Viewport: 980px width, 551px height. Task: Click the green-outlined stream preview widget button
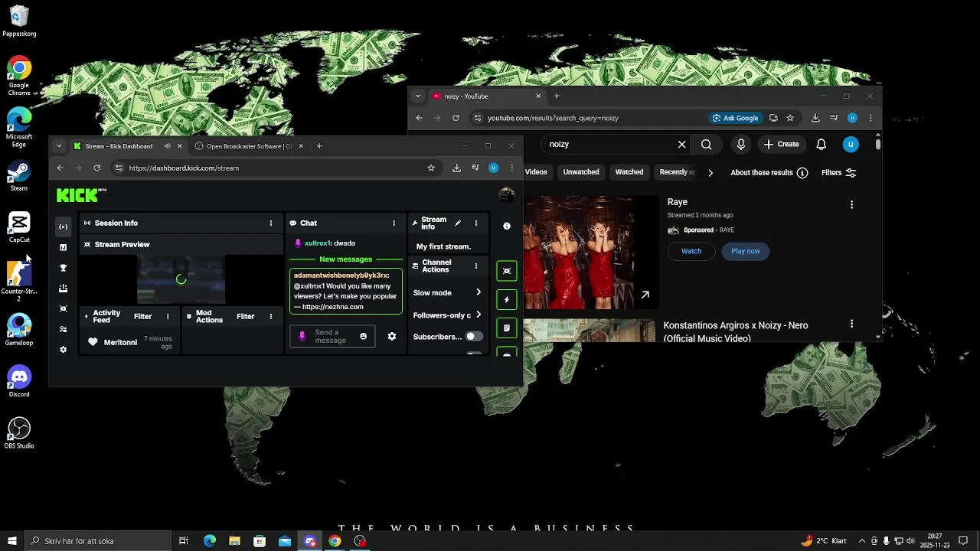506,271
